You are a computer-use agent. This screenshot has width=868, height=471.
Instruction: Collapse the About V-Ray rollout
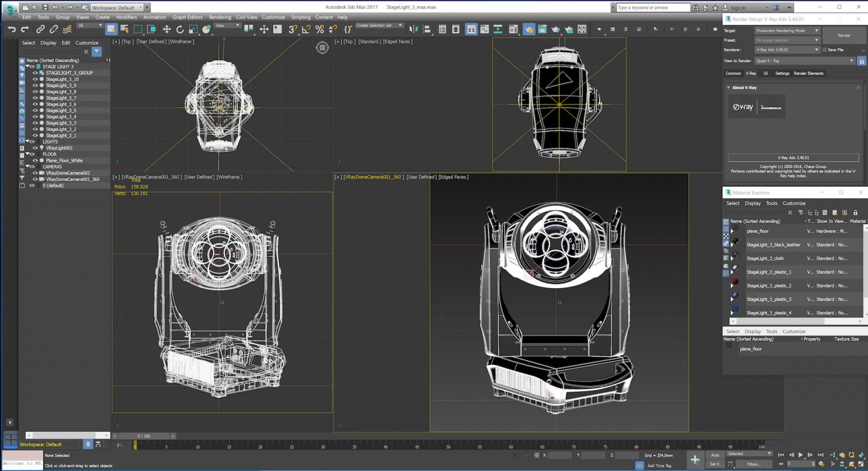729,87
